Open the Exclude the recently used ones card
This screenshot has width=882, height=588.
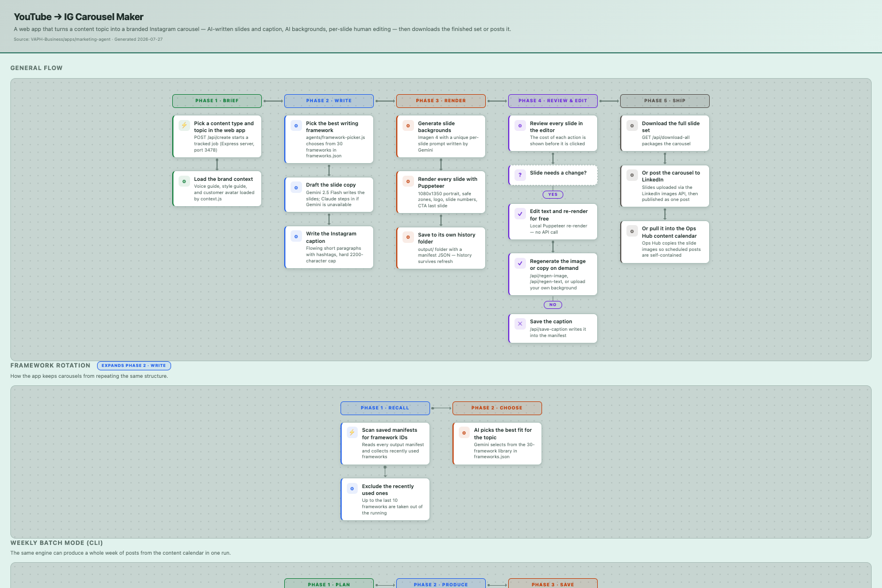(385, 499)
